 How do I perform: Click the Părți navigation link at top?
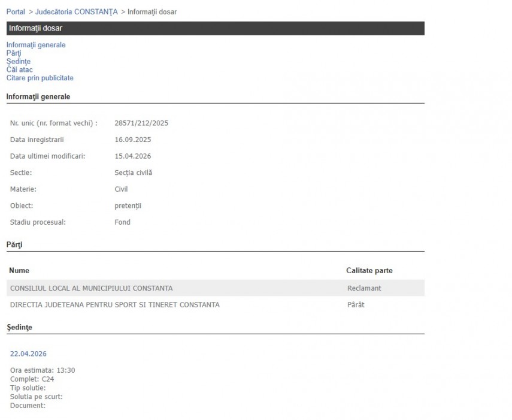(x=14, y=53)
